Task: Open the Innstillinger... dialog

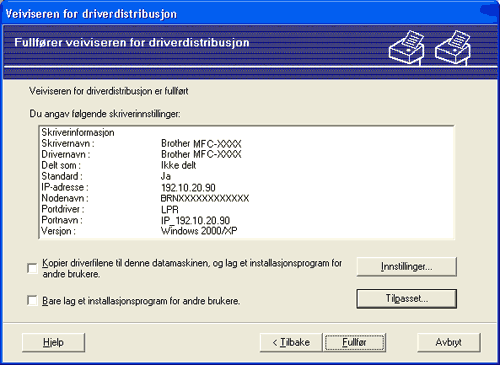Action: coord(406,267)
